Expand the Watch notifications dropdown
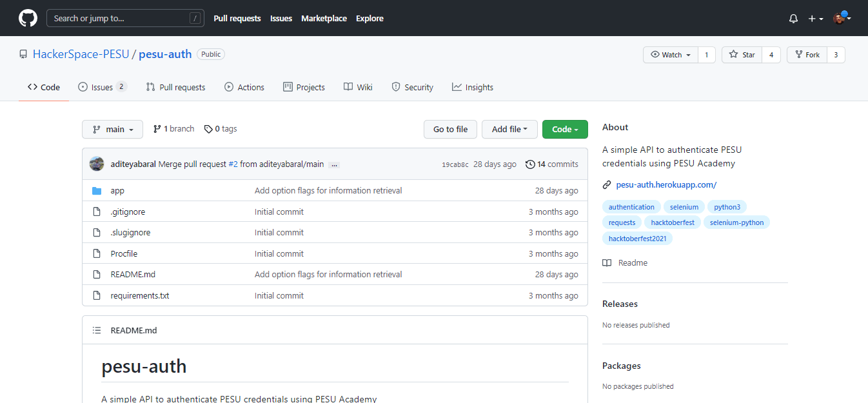 (671, 55)
